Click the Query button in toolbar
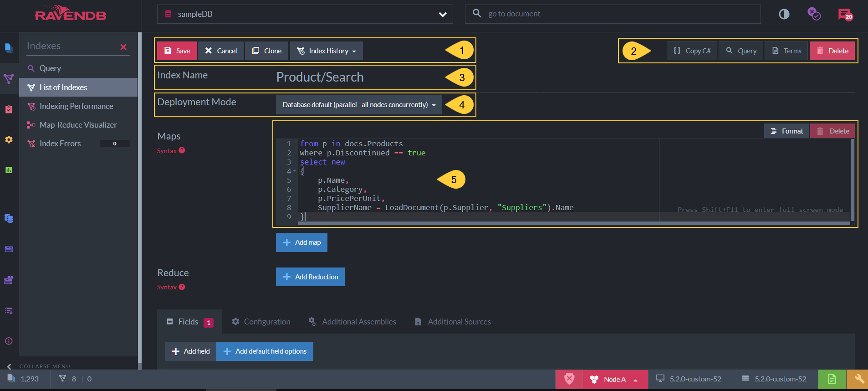 (x=741, y=51)
